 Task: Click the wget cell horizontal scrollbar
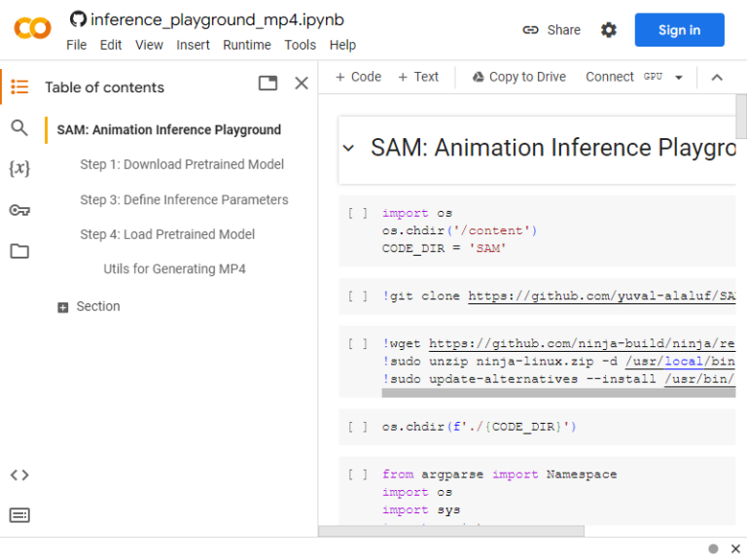(x=558, y=393)
